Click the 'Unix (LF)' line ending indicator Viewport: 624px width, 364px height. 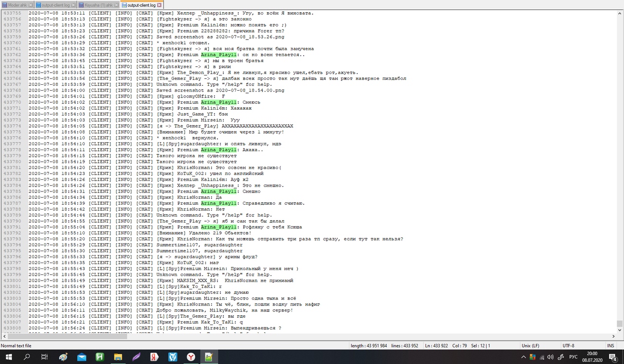[x=530, y=345]
